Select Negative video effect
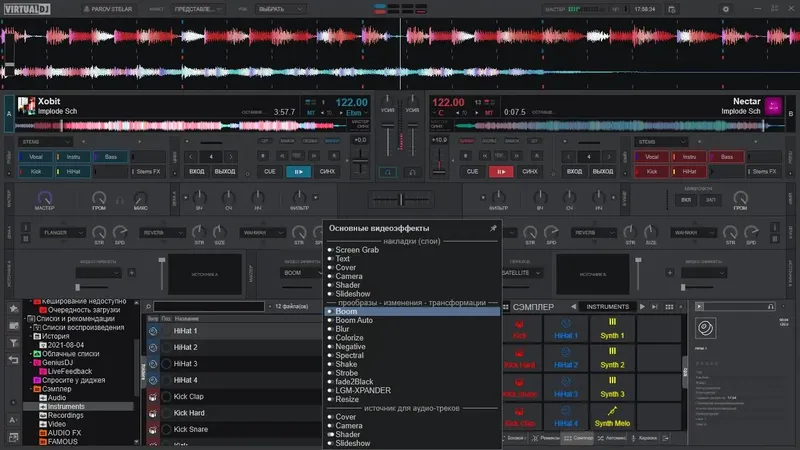 [x=350, y=346]
